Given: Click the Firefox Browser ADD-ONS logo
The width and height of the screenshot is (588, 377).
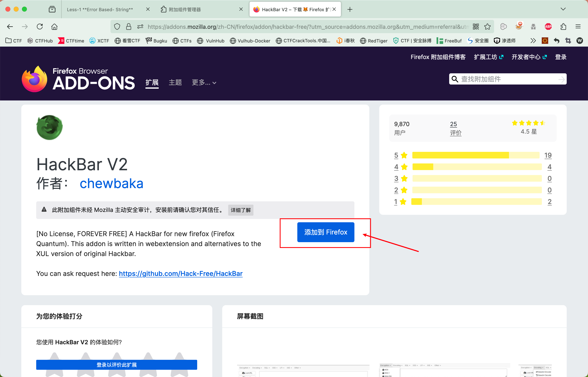Looking at the screenshot, I should (78, 79).
